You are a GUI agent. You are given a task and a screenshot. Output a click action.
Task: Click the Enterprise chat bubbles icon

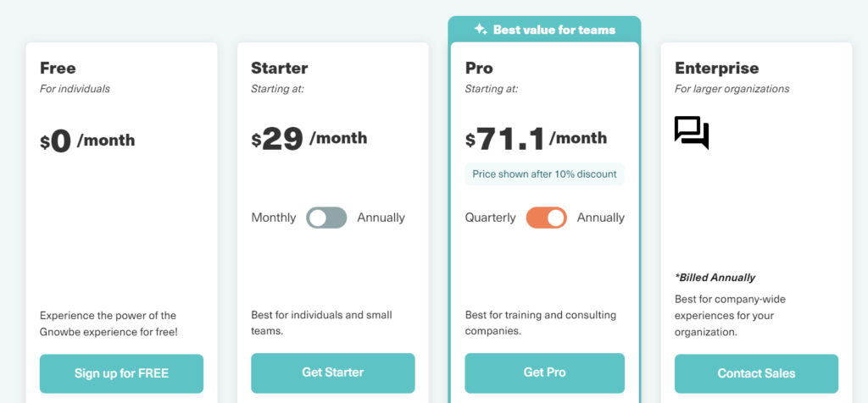(692, 133)
